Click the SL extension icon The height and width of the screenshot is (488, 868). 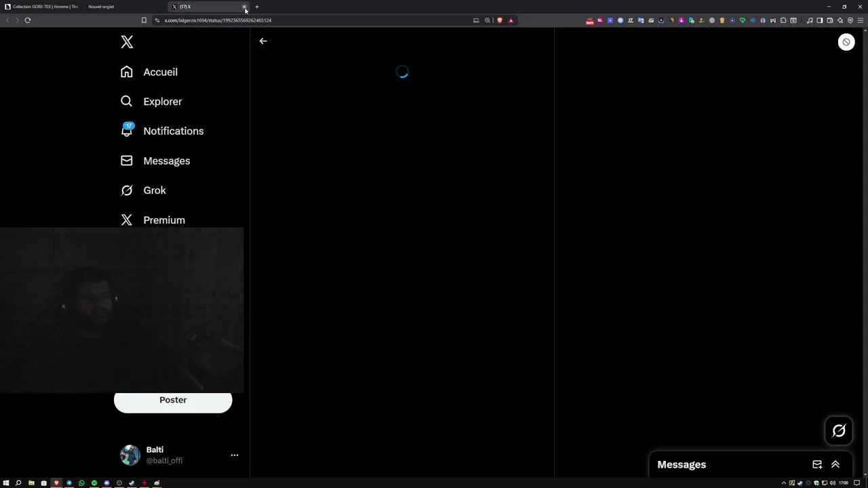pyautogui.click(x=600, y=20)
